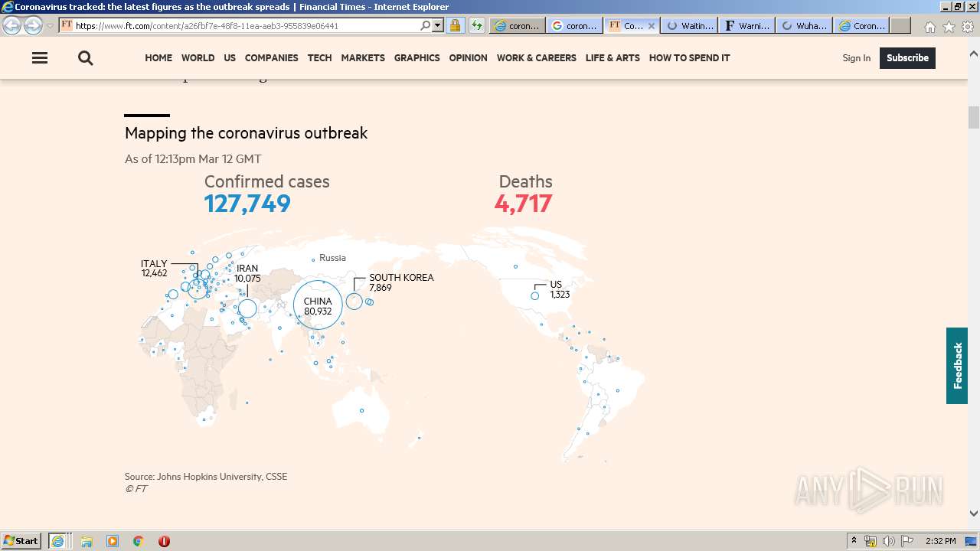Image resolution: width=980 pixels, height=551 pixels.
Task: Open WORK & CAREERS section
Action: tap(536, 58)
